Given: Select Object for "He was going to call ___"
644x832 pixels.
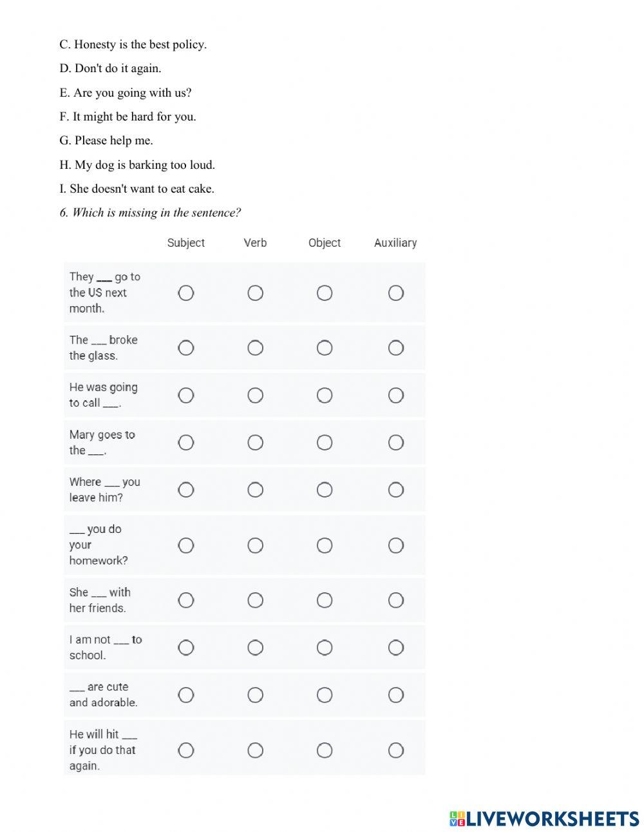Looking at the screenshot, I should (x=325, y=395).
